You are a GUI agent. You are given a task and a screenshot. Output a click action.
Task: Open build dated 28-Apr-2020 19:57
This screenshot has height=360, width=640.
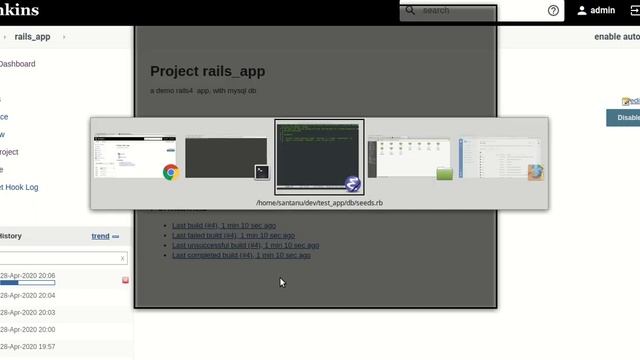(x=27, y=347)
